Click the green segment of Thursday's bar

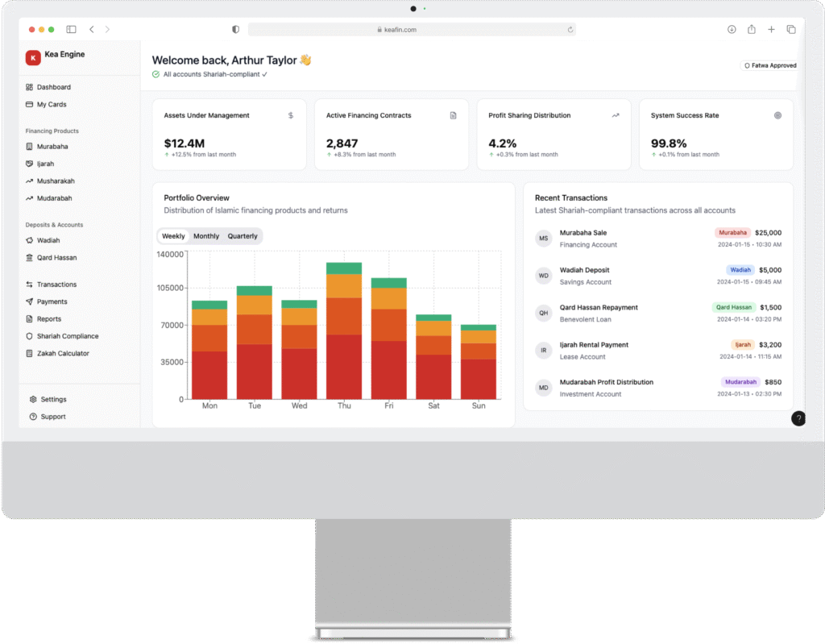pos(344,268)
